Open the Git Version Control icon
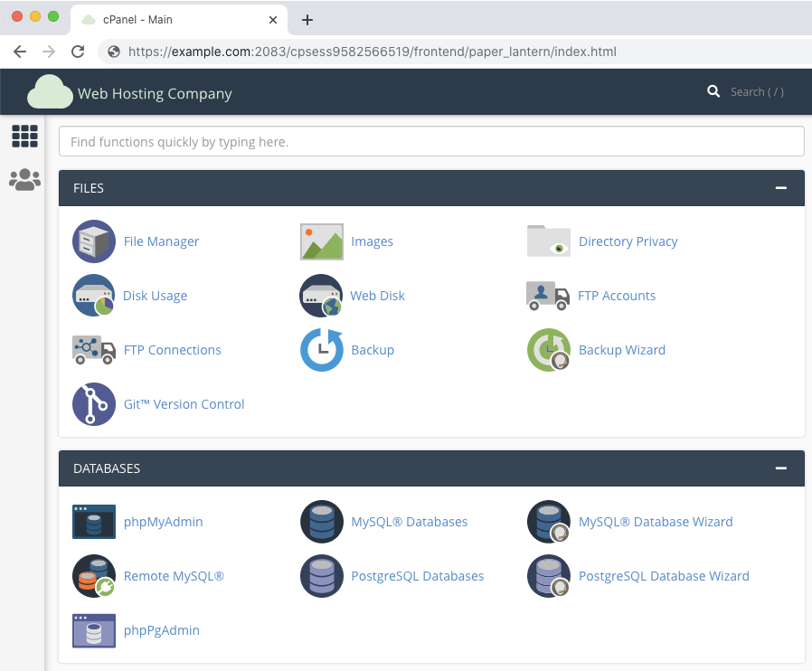The image size is (812, 671). [x=94, y=404]
